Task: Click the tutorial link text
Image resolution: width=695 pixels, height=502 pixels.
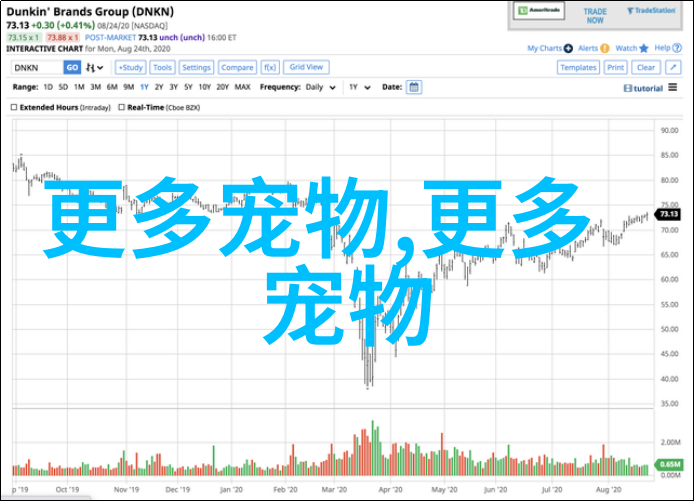Action: tap(648, 88)
